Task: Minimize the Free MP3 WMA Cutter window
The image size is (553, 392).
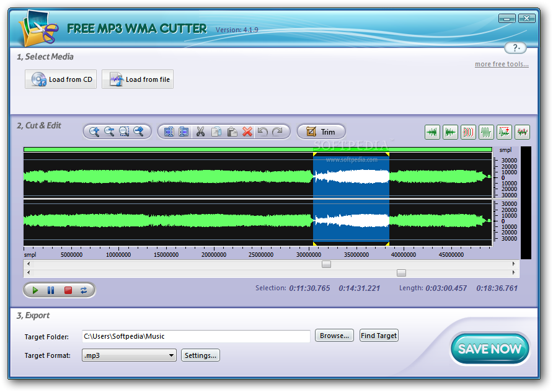Action: pos(507,18)
